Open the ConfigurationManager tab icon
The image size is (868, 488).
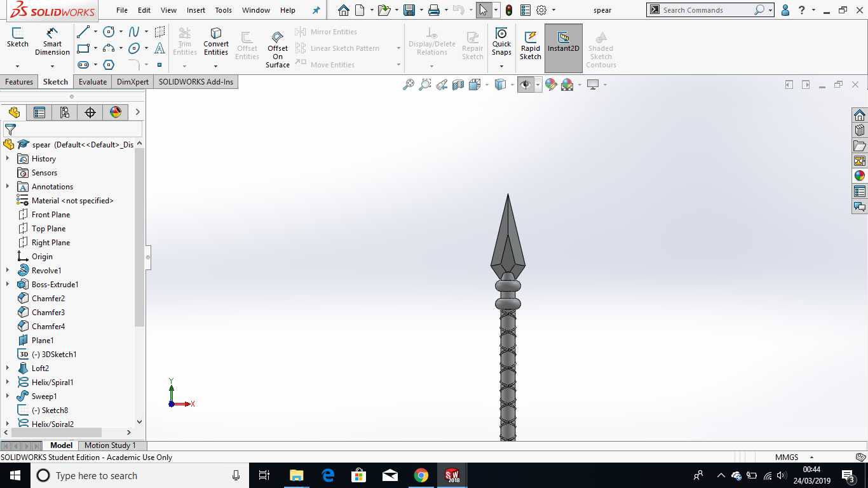(65, 112)
